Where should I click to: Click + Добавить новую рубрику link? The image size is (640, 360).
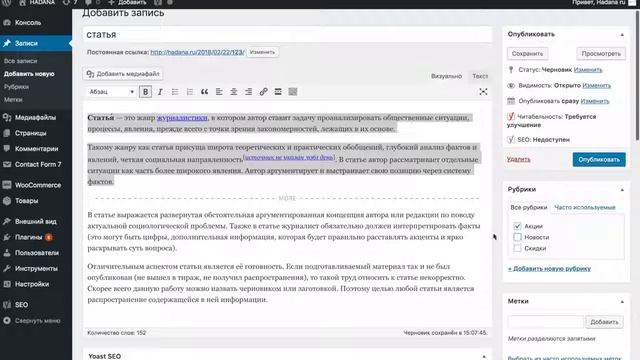point(549,269)
